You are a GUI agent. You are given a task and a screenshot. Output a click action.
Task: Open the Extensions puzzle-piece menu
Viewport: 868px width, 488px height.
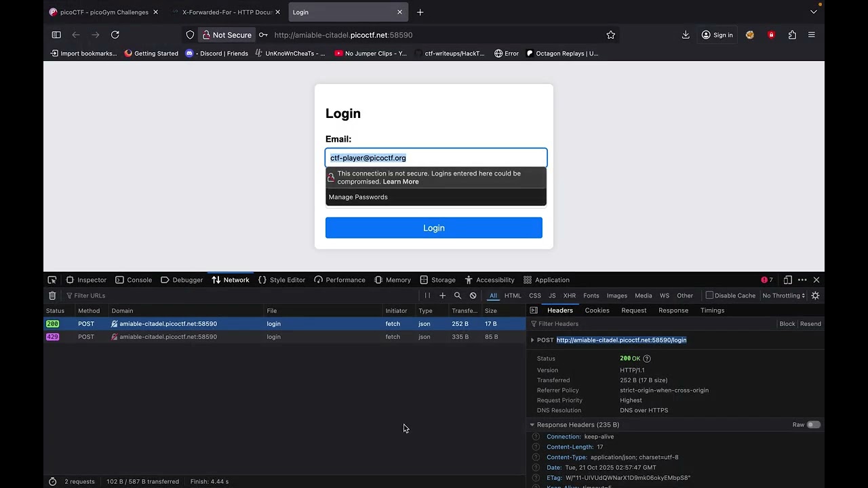(792, 35)
